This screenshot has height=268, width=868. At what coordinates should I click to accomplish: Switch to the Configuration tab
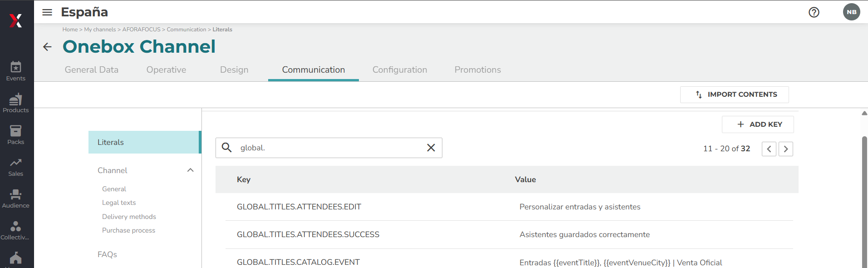[x=400, y=69]
